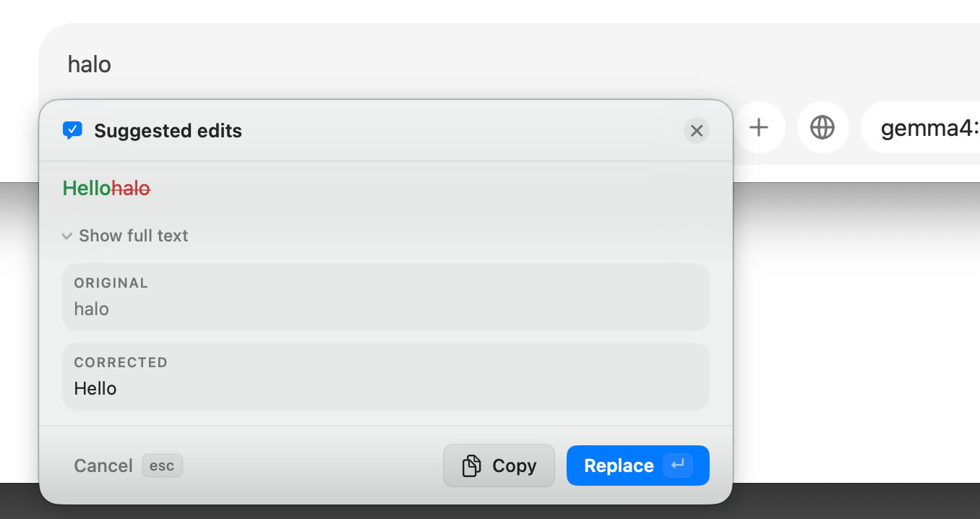The image size is (980, 519).
Task: Cancel the suggested edits
Action: [x=103, y=466]
